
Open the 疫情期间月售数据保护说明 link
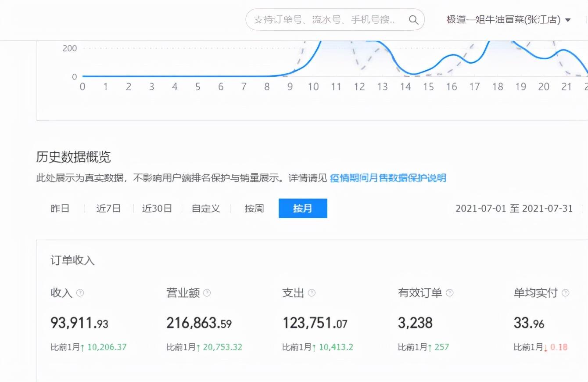388,178
